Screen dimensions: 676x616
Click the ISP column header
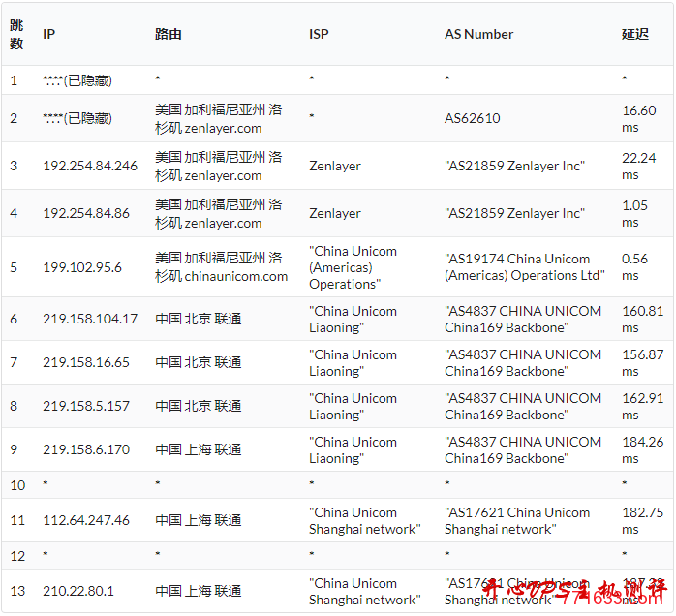(319, 34)
